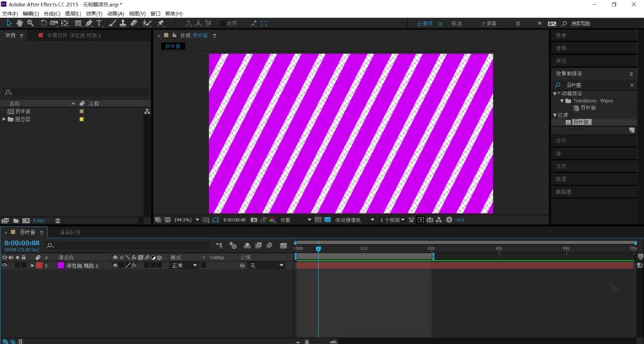Open the 动画(A) menu

point(115,14)
